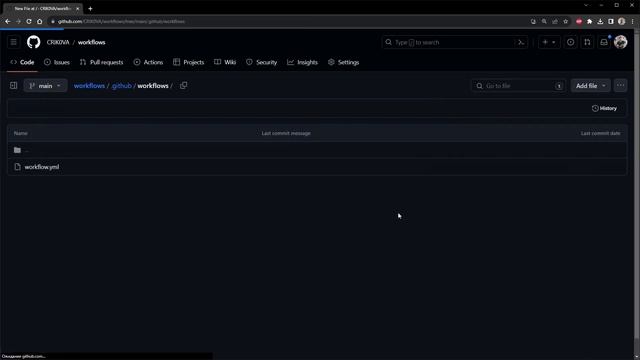The width and height of the screenshot is (640, 360).
Task: View issues icon in the top header
Action: 570,42
